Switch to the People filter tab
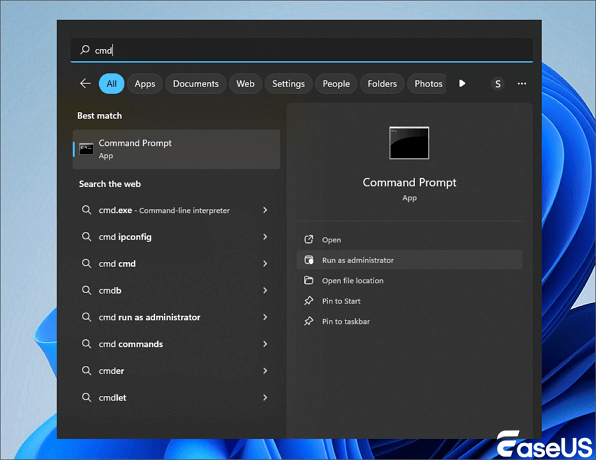This screenshot has width=596, height=460. click(336, 84)
